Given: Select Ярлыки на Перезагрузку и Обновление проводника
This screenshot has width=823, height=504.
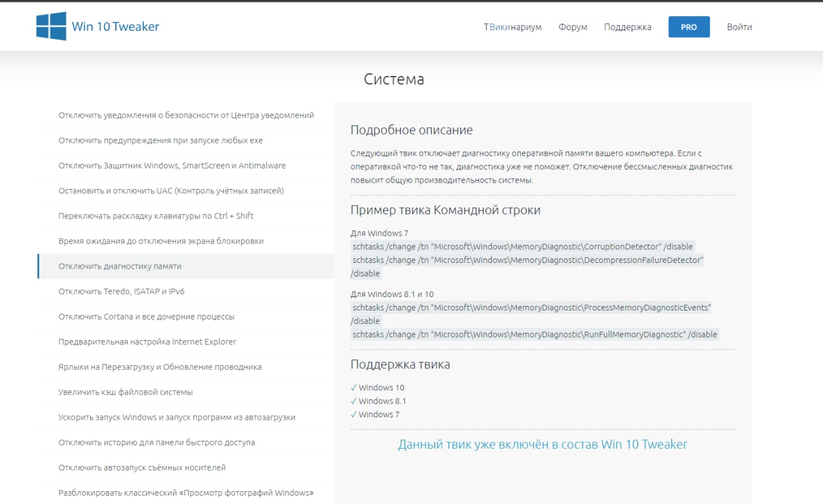Looking at the screenshot, I should [186, 367].
